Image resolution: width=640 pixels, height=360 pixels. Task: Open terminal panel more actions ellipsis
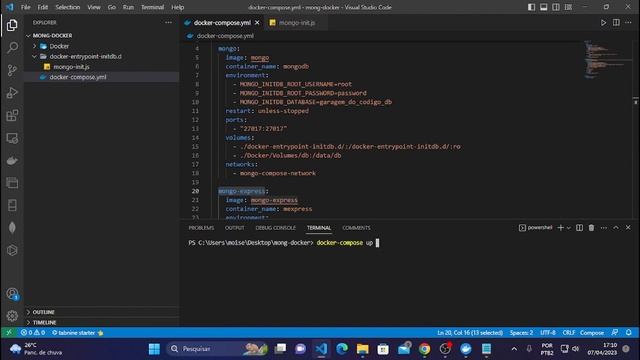[604, 228]
